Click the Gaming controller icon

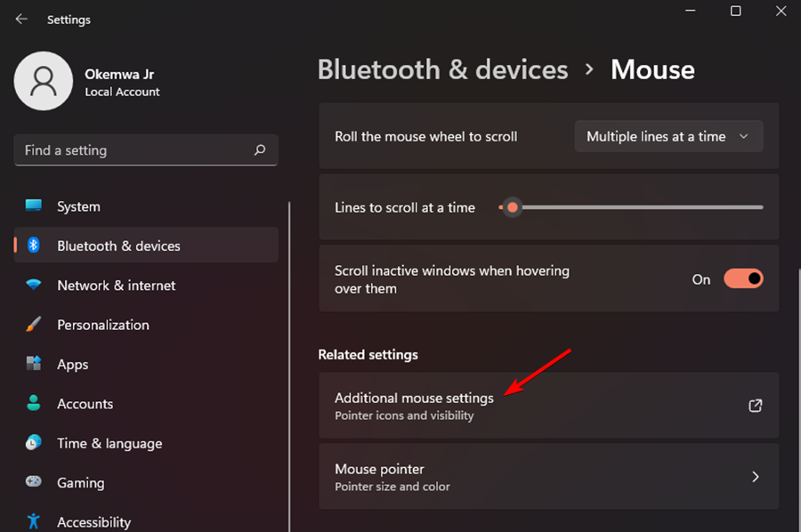[34, 482]
